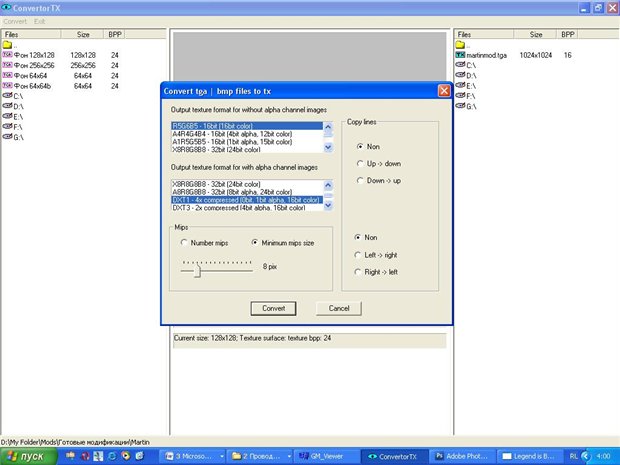The image size is (620, 465).
Task: Select R5G6B5 - 16bit format entry
Action: coord(247,126)
